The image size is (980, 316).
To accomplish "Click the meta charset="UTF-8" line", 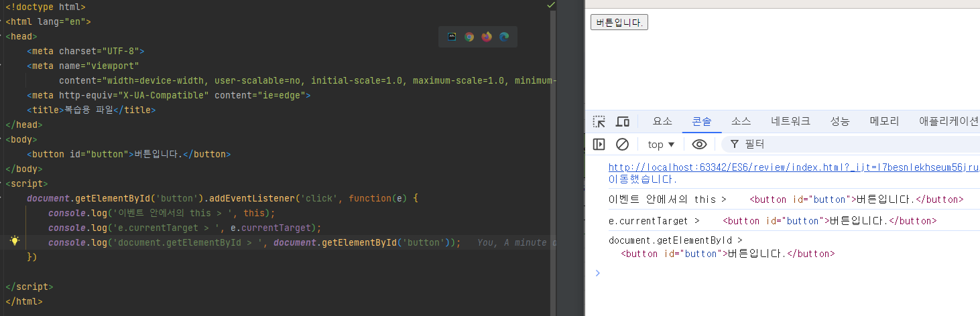I will 85,51.
